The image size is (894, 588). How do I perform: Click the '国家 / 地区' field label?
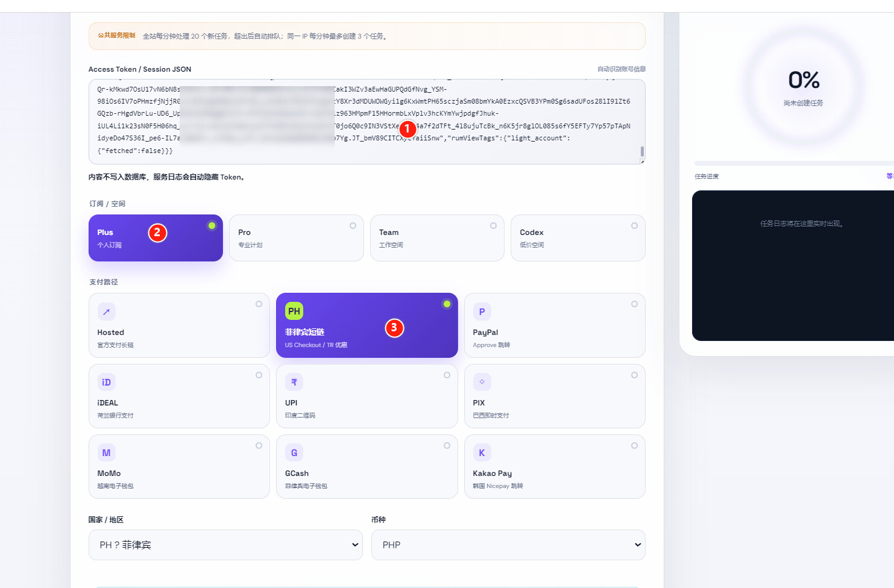tap(106, 520)
